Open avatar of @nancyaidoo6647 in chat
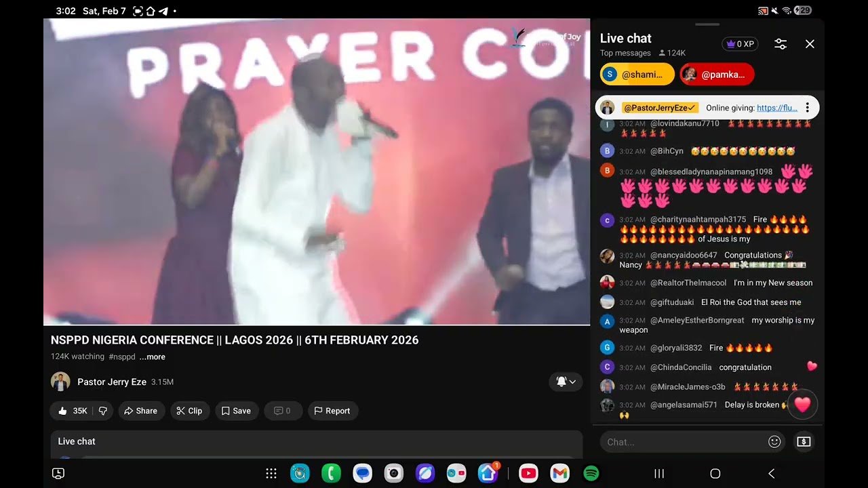Viewport: 868px width, 488px height. point(607,256)
